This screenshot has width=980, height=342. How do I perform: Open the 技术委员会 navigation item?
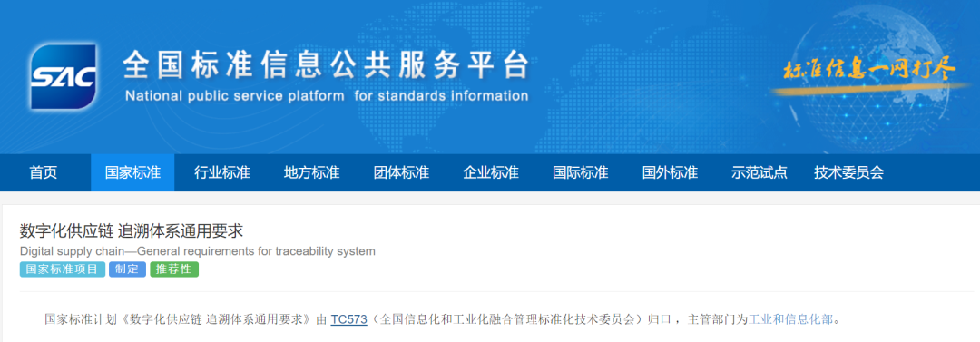point(848,173)
